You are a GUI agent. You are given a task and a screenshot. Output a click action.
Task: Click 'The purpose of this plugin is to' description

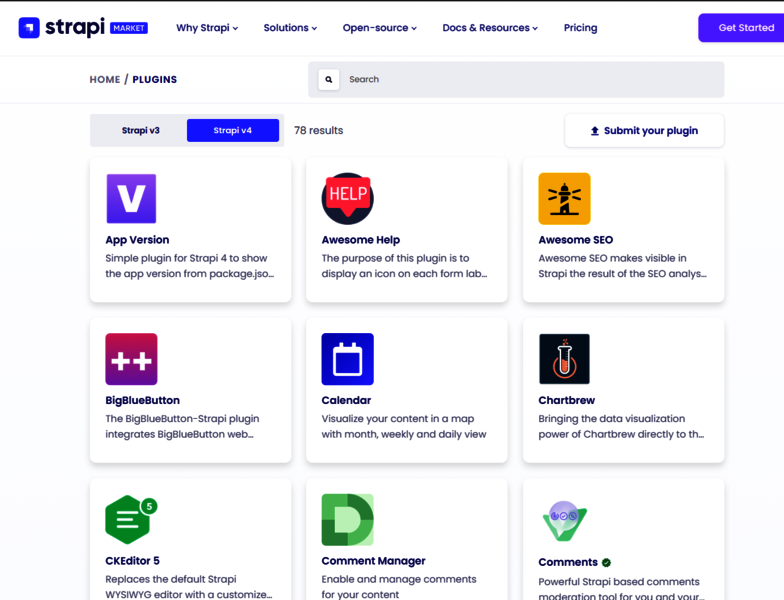tap(396, 258)
